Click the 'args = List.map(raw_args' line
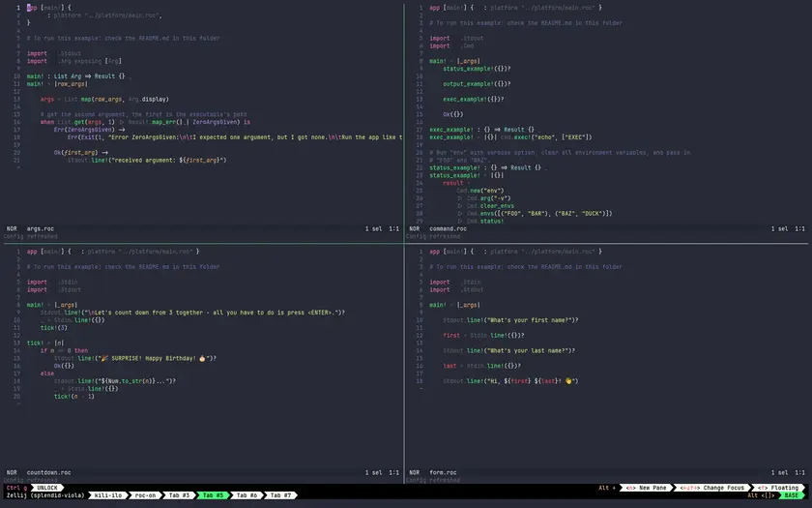This screenshot has width=812, height=508. [104, 99]
